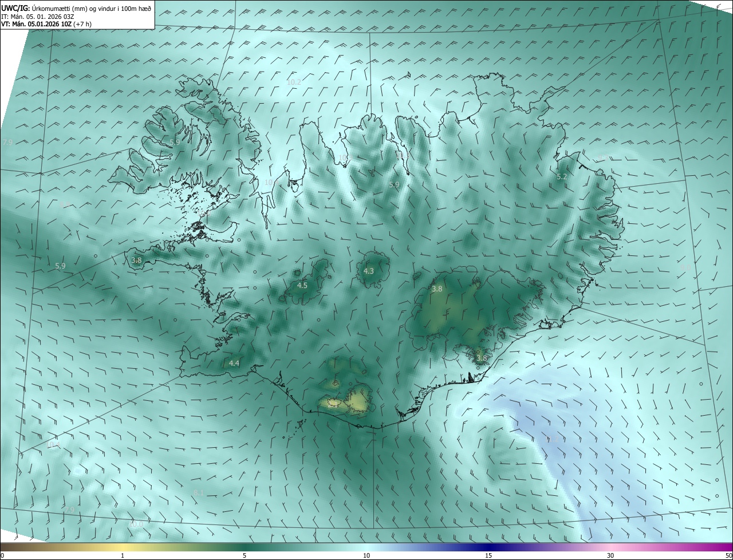Click the 'UWC/IG: Úrkomumætti (mm)' title line
This screenshot has height=560, width=733.
click(x=76, y=8)
